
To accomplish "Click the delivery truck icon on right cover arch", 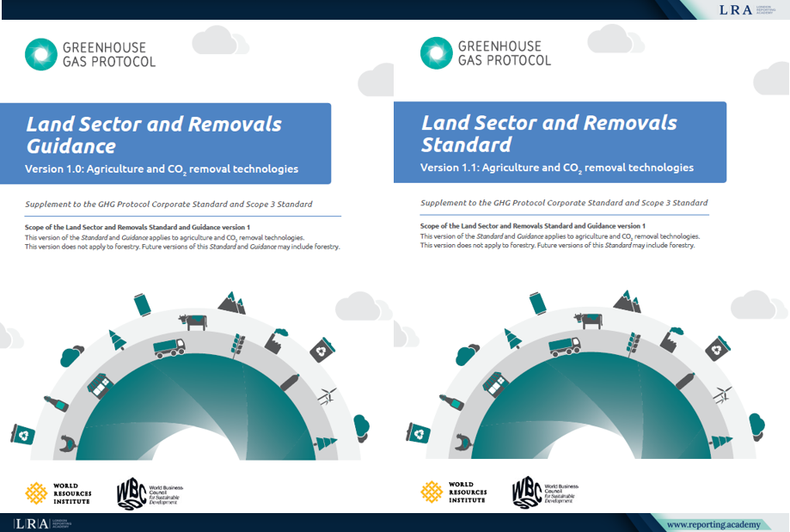I will 564,346.
